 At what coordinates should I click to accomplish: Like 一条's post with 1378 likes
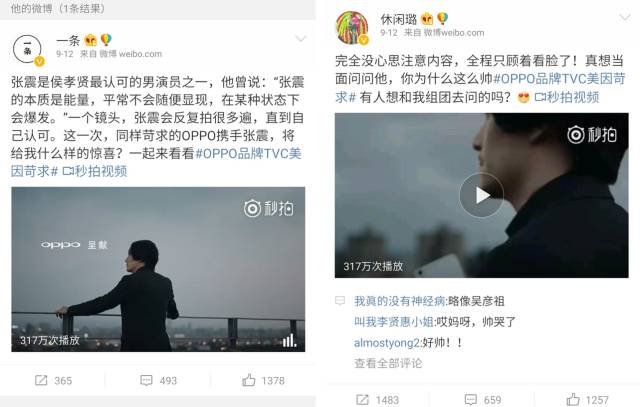(x=263, y=380)
